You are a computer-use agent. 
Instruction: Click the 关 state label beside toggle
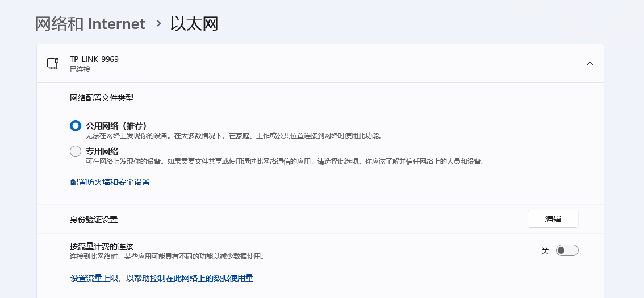pos(545,251)
